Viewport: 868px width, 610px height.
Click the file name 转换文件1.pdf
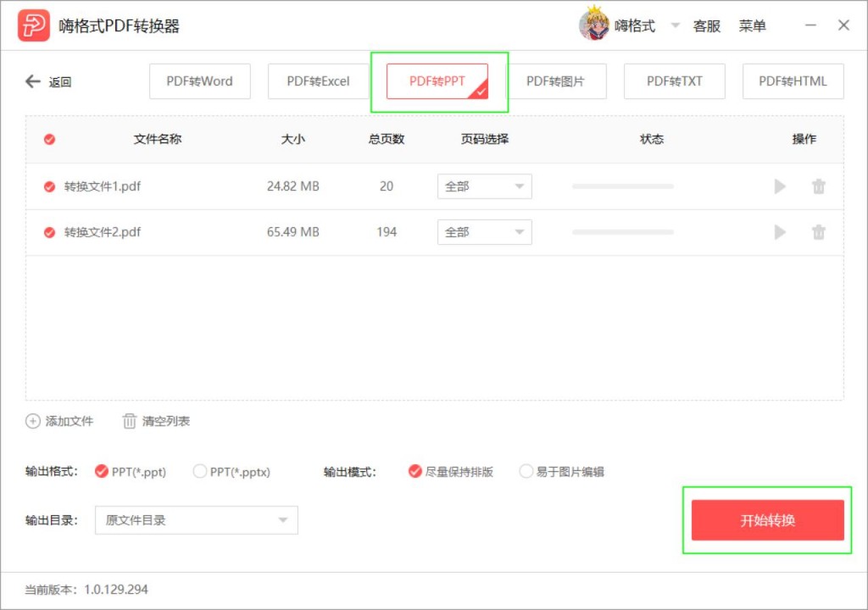[103, 186]
